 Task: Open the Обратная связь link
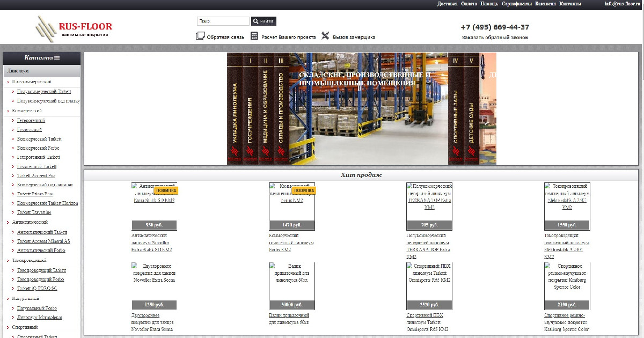click(x=225, y=37)
